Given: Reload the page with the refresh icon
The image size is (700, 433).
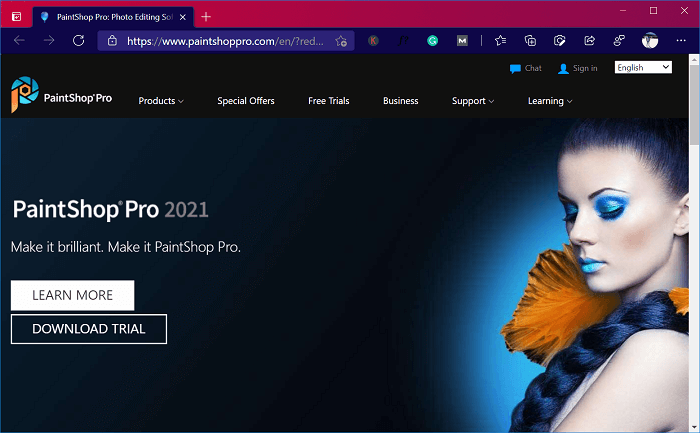Looking at the screenshot, I should (x=79, y=41).
